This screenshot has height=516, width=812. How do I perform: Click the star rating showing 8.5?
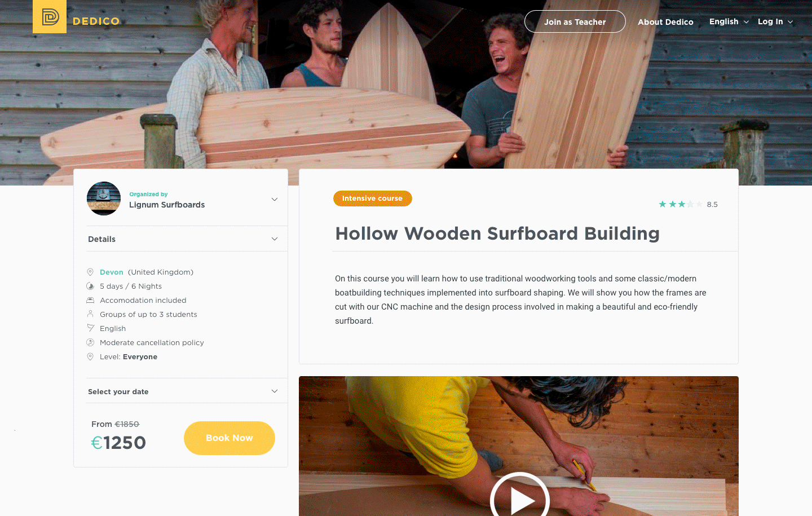click(x=681, y=204)
